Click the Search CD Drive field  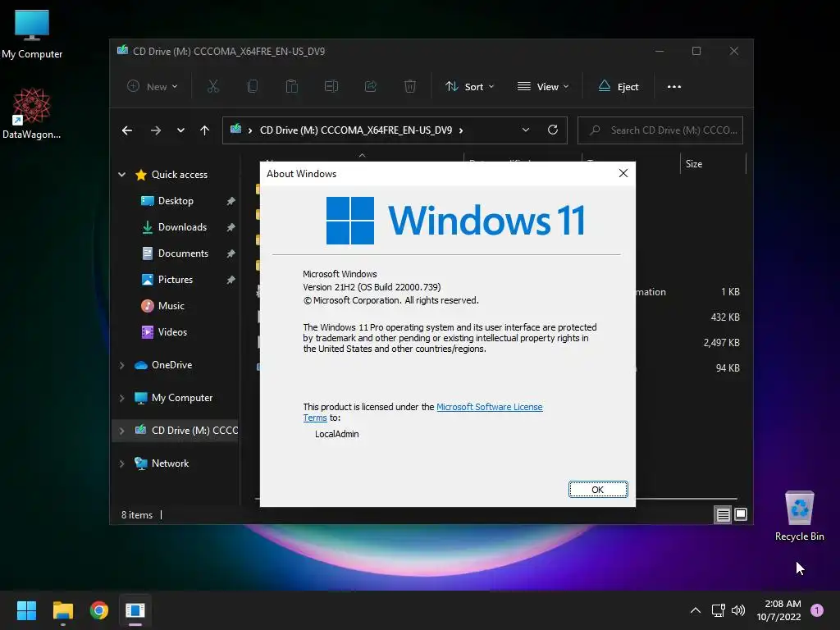tap(660, 130)
